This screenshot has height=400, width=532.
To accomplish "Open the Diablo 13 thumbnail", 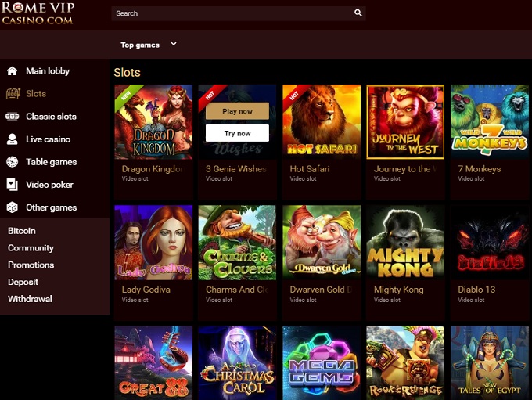I will 490,243.
